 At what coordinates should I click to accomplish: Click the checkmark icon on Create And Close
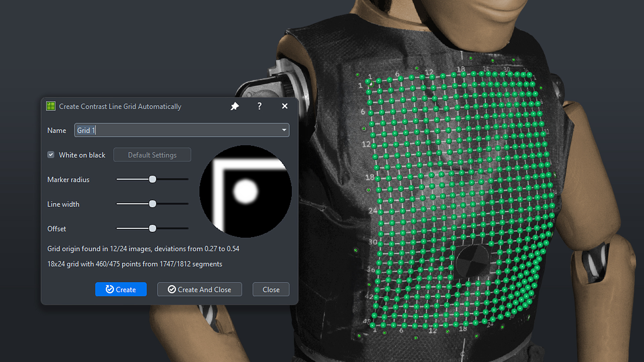172,289
